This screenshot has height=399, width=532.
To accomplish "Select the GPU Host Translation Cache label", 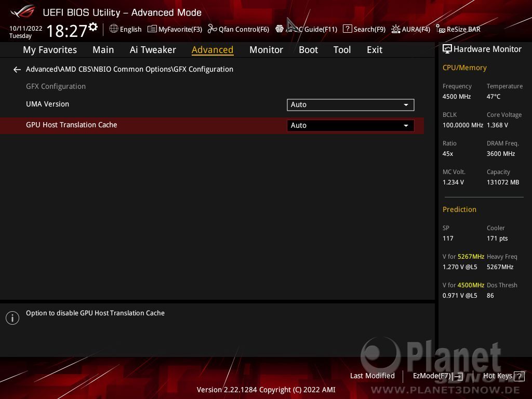I will (x=72, y=125).
